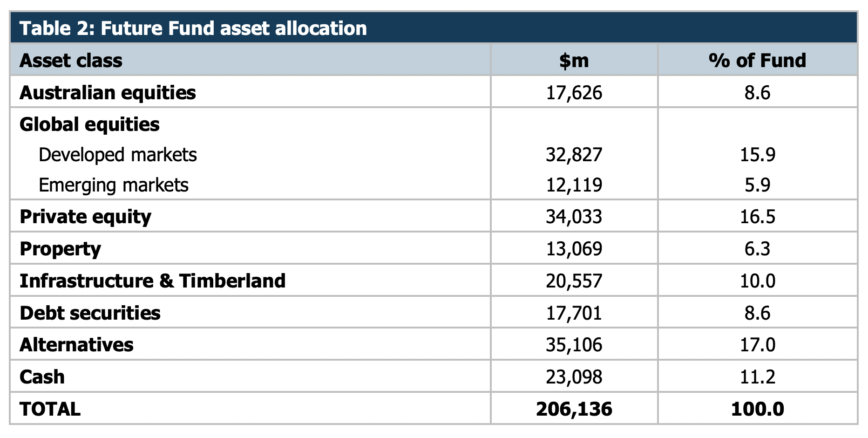This screenshot has height=438, width=868.
Task: Select the '% of Fund' column header
Action: tap(757, 61)
